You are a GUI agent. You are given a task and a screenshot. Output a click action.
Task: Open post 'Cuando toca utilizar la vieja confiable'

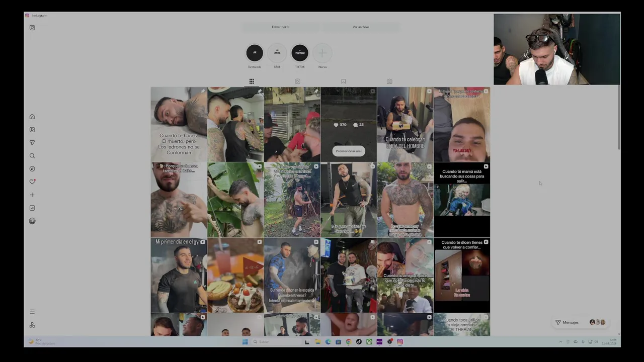(462, 324)
